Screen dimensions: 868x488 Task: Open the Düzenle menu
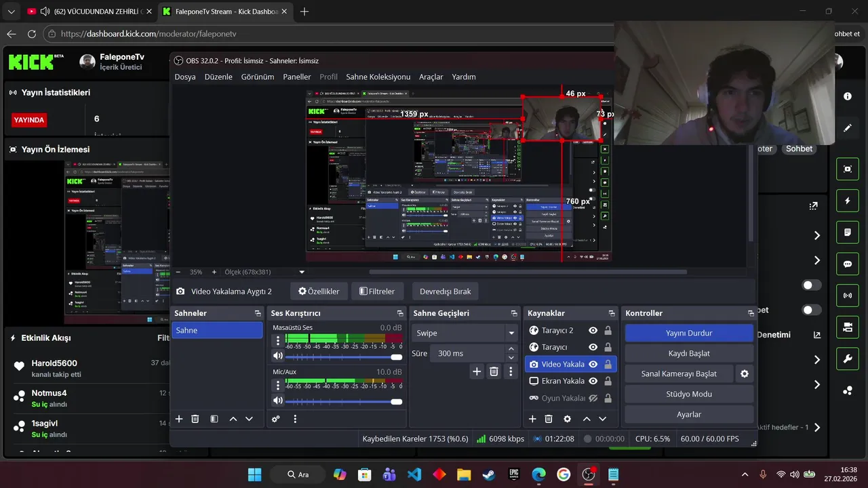[x=218, y=77]
